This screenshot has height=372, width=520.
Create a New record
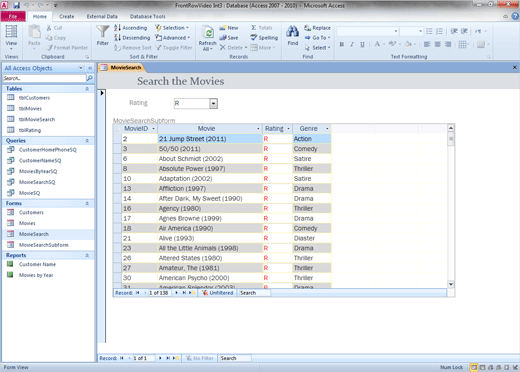[229, 28]
